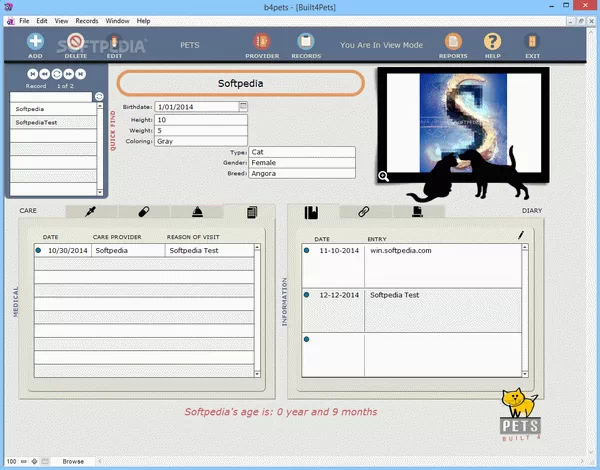Click the Add pet icon
The height and width of the screenshot is (470, 600).
tap(35, 42)
